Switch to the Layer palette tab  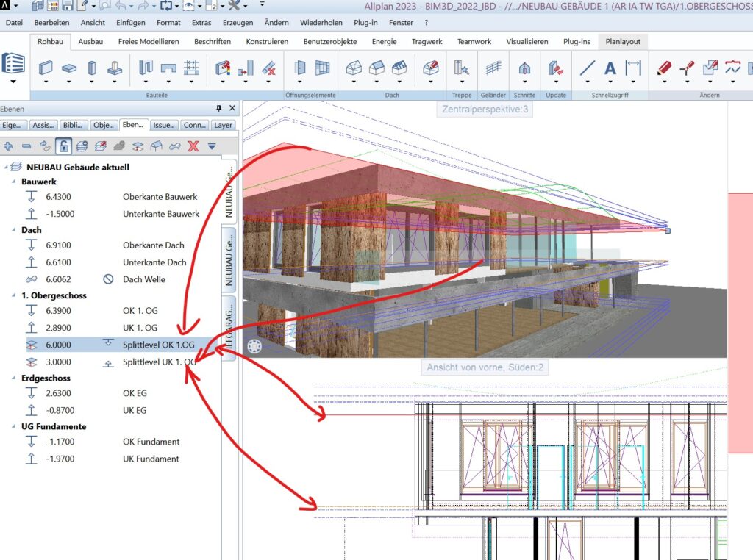[x=223, y=126]
